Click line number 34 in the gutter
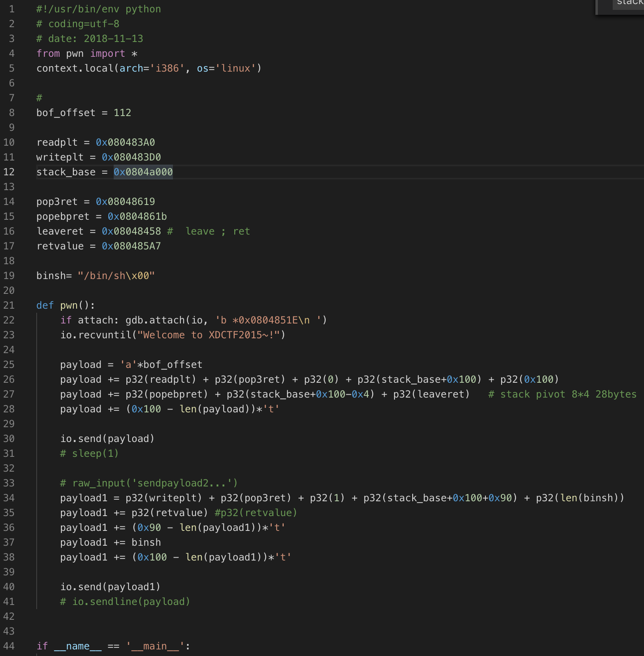The image size is (644, 656). click(9, 498)
